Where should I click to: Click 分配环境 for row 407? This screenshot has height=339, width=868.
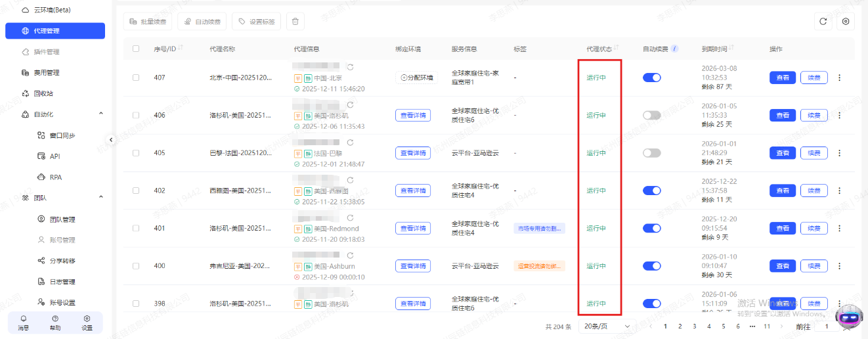tap(417, 78)
